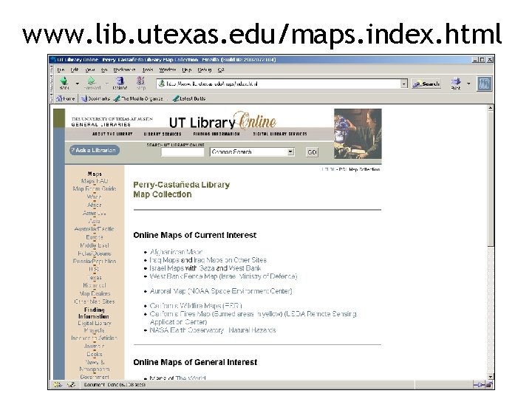
Task: Open the View menu
Action: pyautogui.click(x=90, y=69)
